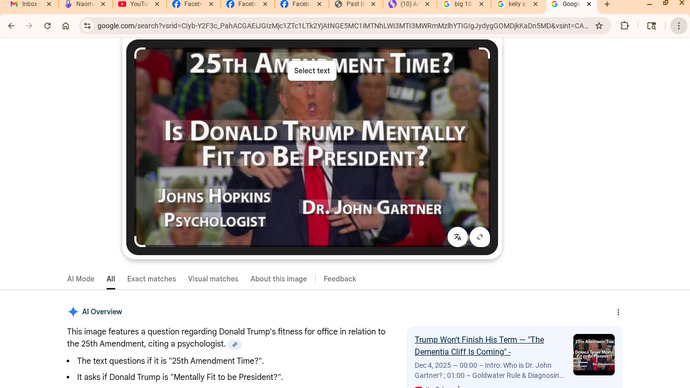Select the All results tab
Image resolution: width=690 pixels, height=388 pixels.
coord(111,279)
